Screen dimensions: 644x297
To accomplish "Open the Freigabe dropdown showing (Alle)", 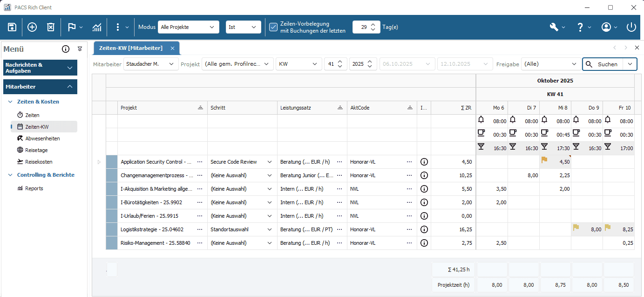I will click(551, 64).
